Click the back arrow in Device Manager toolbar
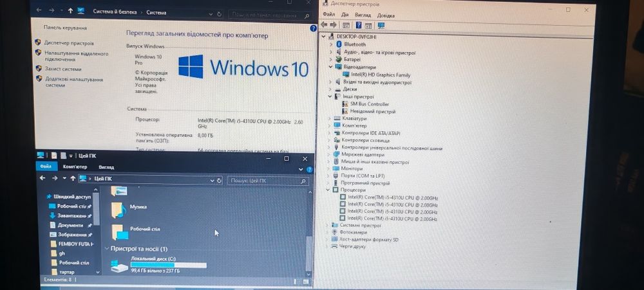Viewport: 644px width, 290px height. tap(324, 26)
